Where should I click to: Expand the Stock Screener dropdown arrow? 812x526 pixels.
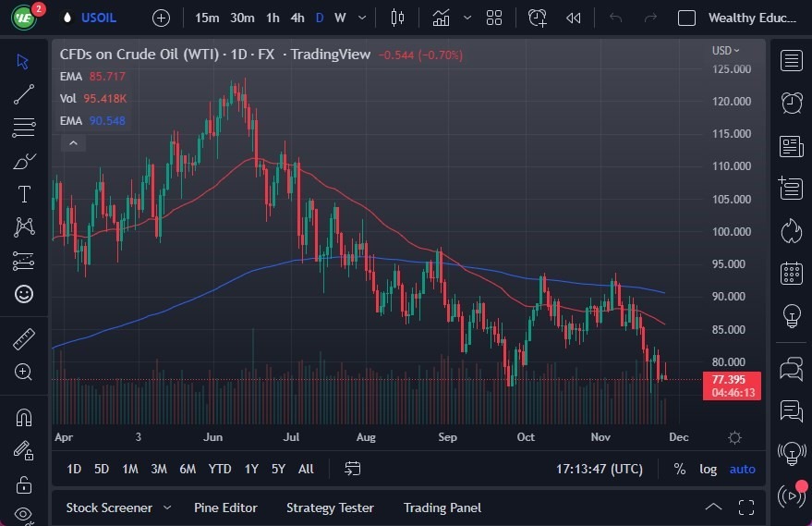coord(167,508)
